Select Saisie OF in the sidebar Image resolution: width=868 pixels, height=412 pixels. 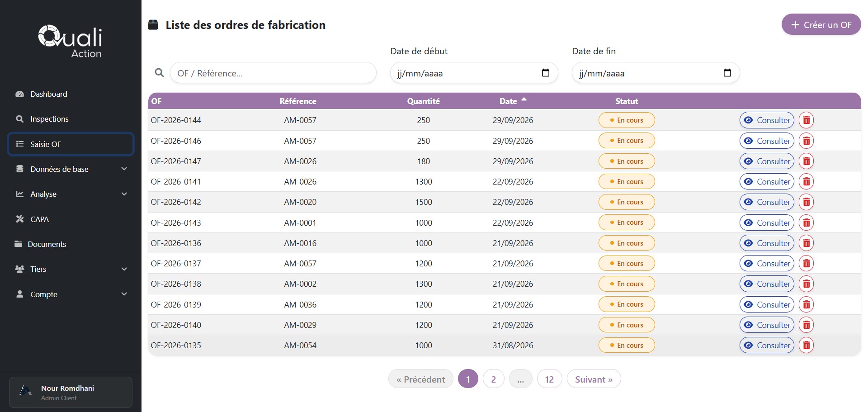(71, 144)
